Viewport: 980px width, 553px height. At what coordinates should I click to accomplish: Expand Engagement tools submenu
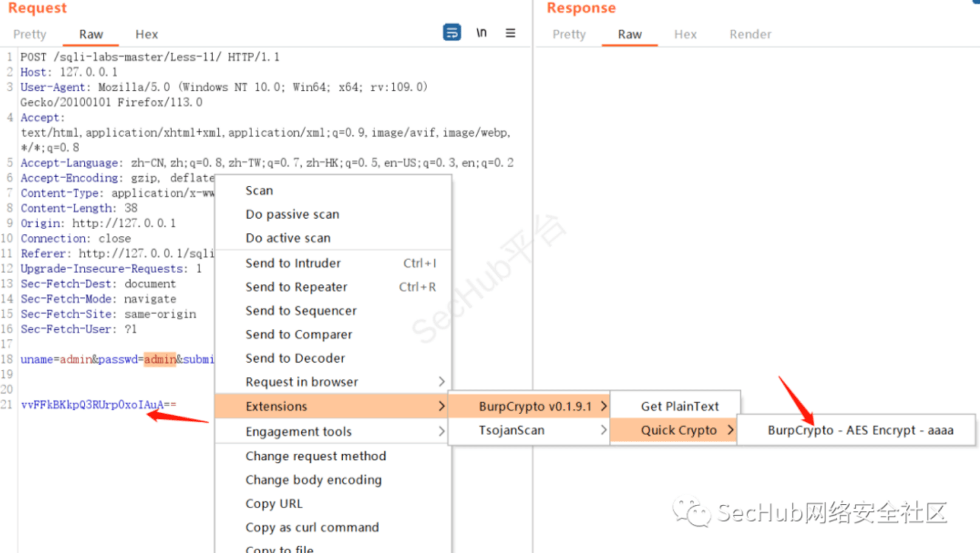(441, 431)
